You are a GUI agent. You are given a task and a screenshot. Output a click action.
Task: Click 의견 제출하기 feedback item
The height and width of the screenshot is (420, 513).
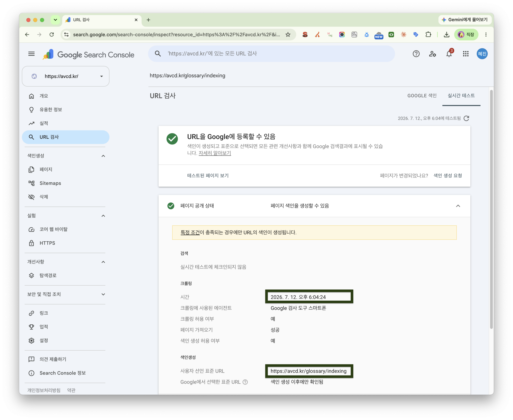click(x=66, y=359)
